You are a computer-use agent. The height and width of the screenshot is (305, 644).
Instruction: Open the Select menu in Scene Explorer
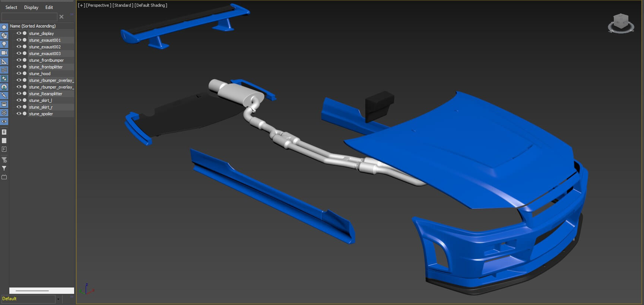(11, 7)
